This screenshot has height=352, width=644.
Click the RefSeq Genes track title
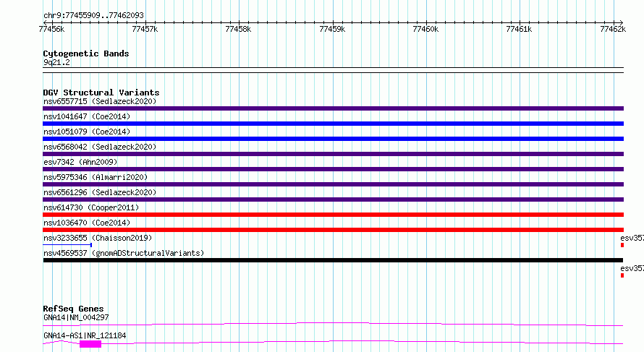pos(73,309)
